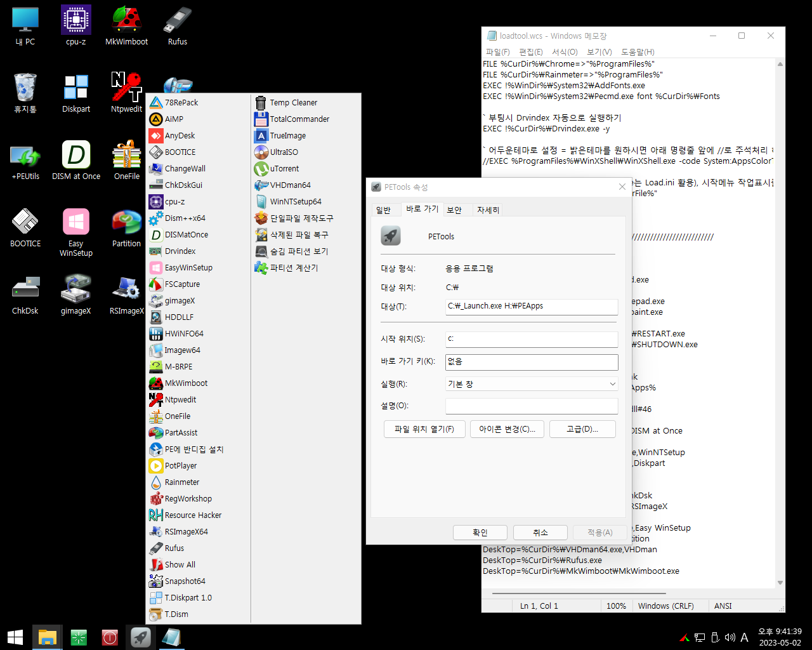Launch Snapshot64 from the PETools menu
This screenshot has height=650, width=812.
[199, 581]
